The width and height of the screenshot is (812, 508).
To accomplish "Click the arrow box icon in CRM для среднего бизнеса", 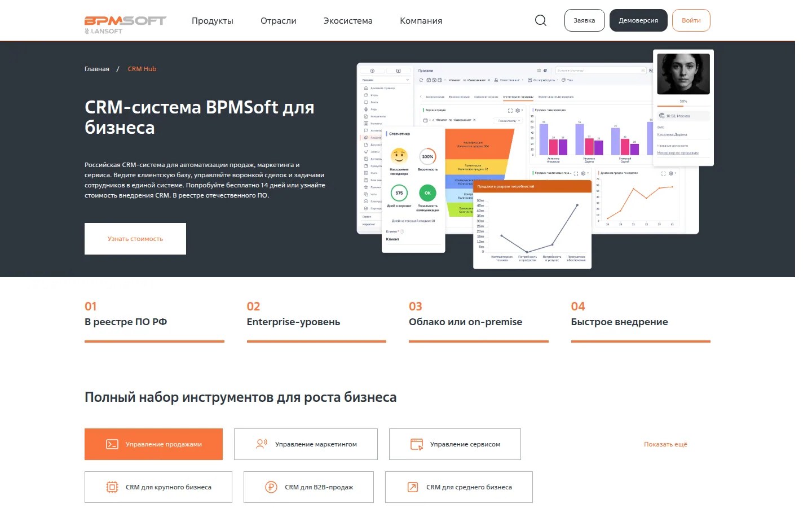I will coord(413,487).
